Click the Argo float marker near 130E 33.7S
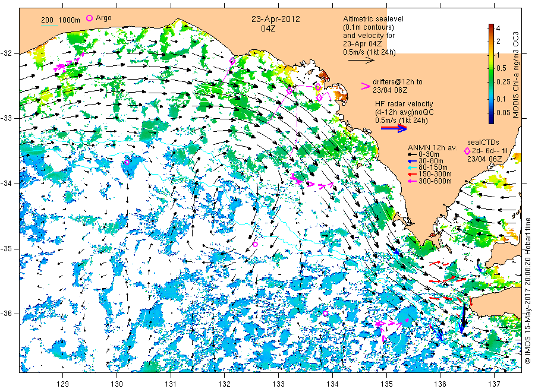 (x=127, y=162)
